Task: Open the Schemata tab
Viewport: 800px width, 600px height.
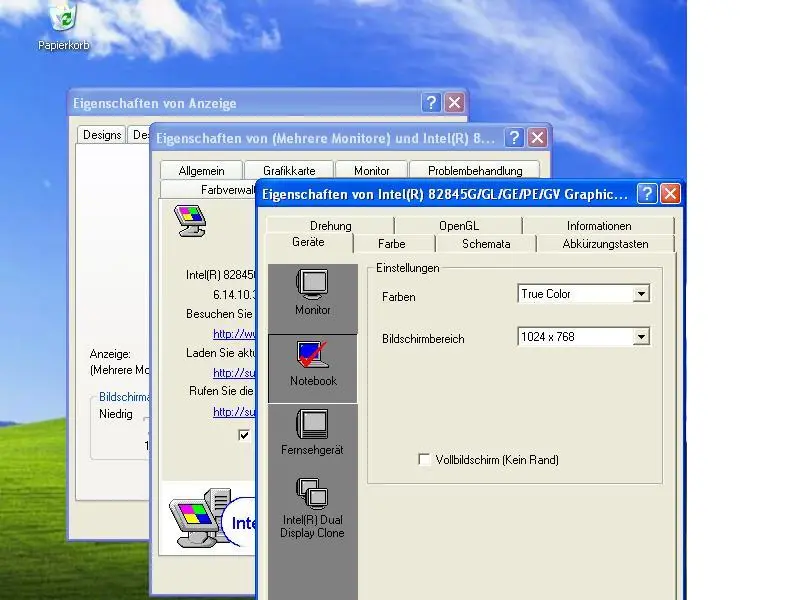Action: point(486,244)
